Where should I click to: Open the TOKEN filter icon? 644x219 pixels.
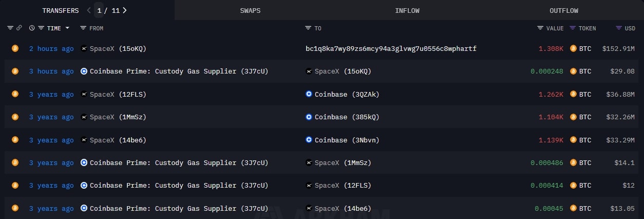tap(573, 28)
